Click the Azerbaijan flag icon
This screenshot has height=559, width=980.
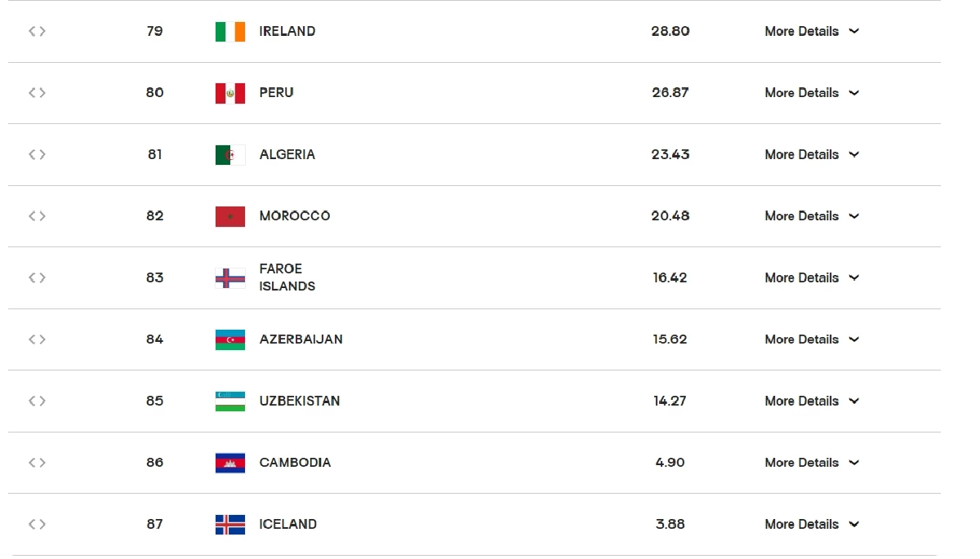point(230,339)
